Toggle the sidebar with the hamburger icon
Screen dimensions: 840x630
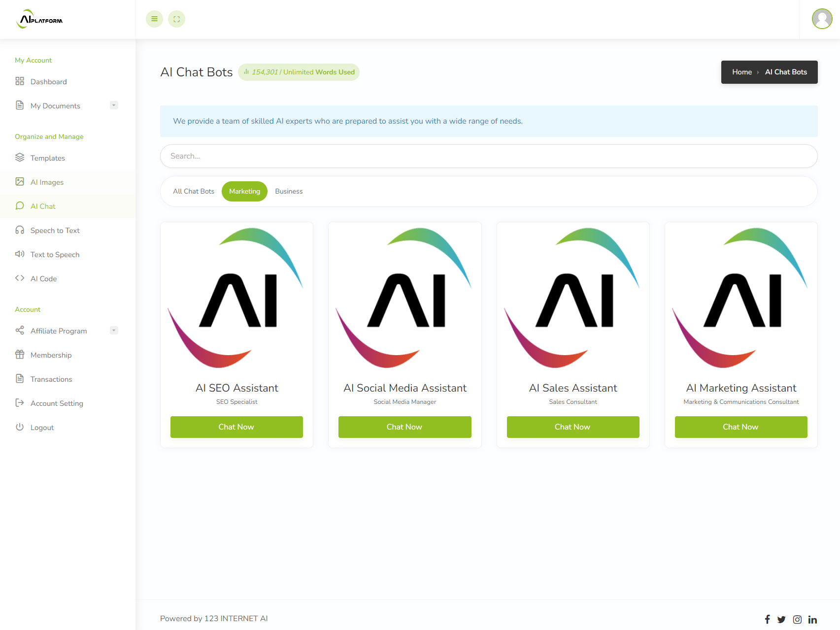154,19
